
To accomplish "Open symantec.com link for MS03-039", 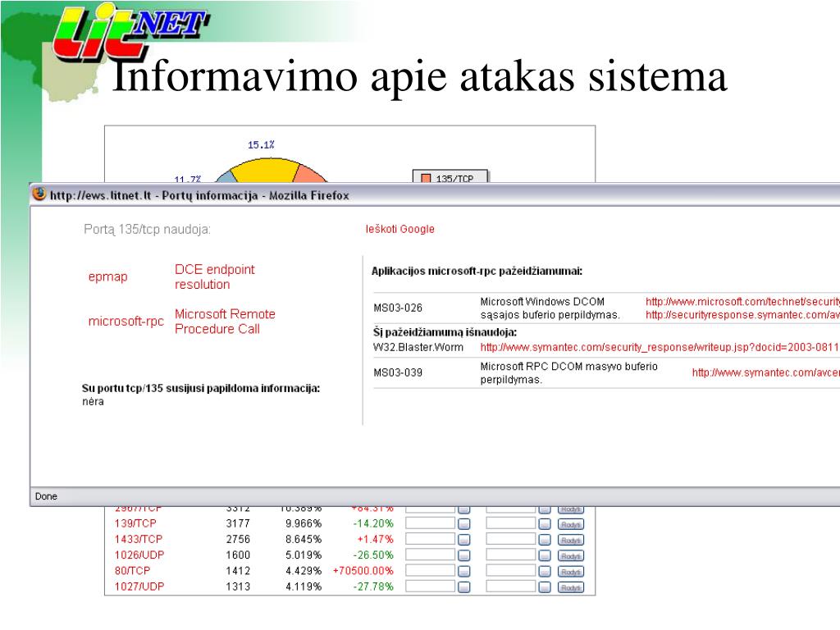I will coord(765,372).
